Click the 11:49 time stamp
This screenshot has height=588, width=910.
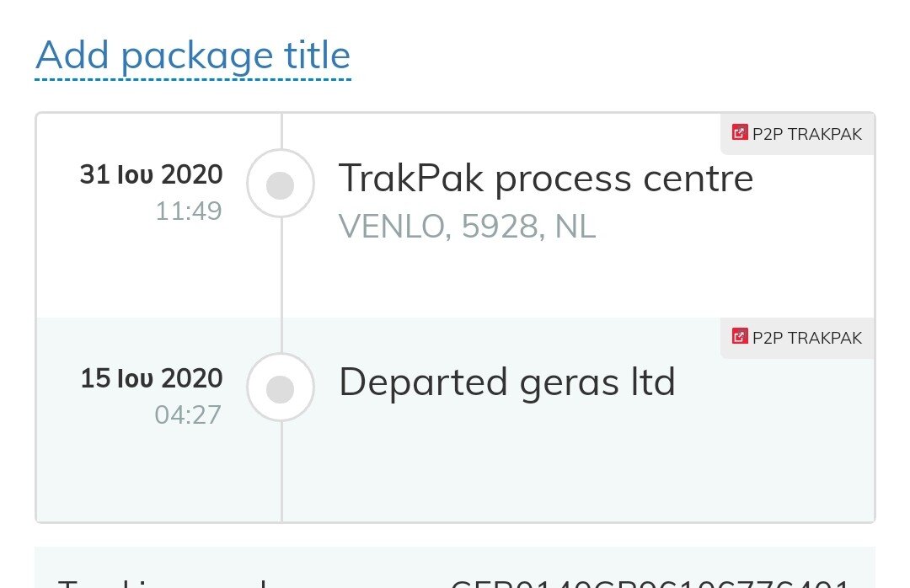coord(189,211)
